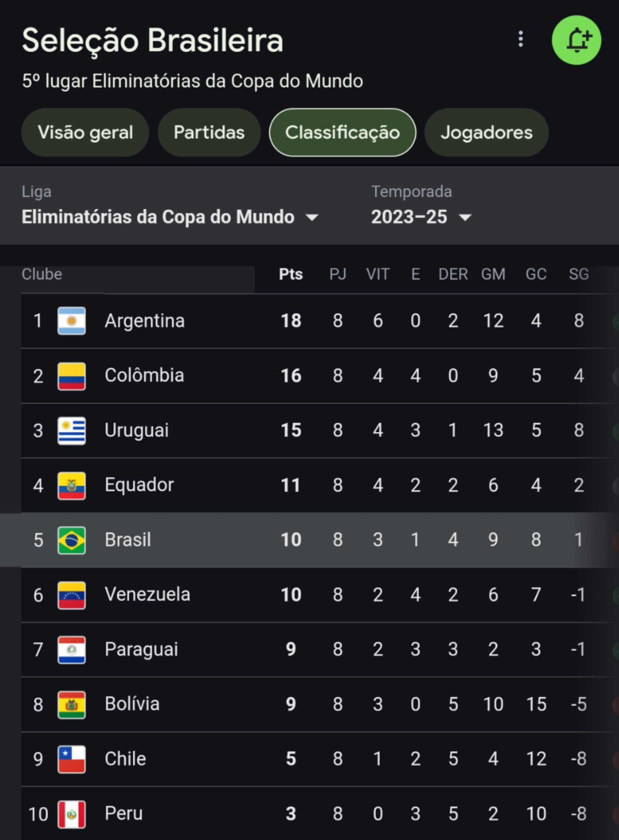Tap the Pts column header
Screen dimensions: 619x840
coord(291,274)
